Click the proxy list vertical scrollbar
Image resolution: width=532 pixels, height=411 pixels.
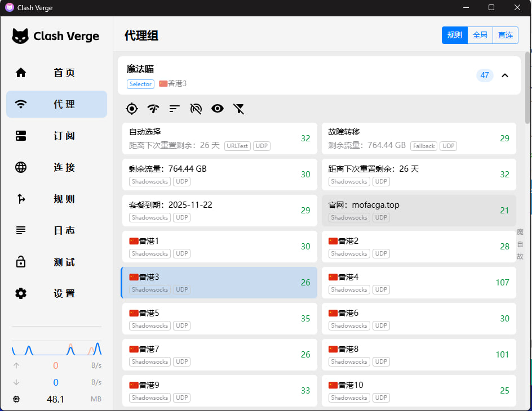pos(527,87)
